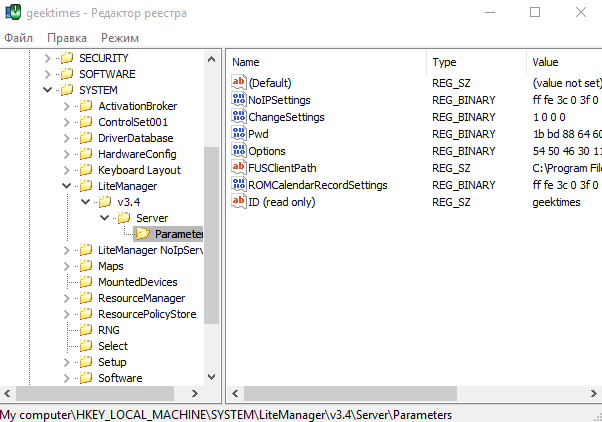The width and height of the screenshot is (602, 422).
Task: Click the FUSClientPath string value icon
Action: tap(238, 167)
